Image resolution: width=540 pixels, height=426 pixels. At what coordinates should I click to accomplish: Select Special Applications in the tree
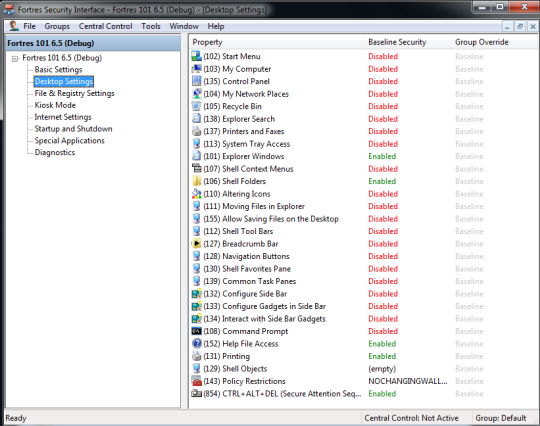(70, 141)
